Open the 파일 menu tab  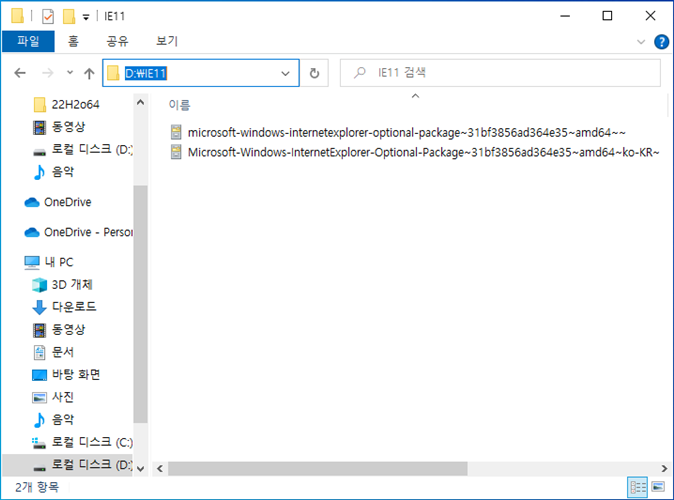point(28,41)
